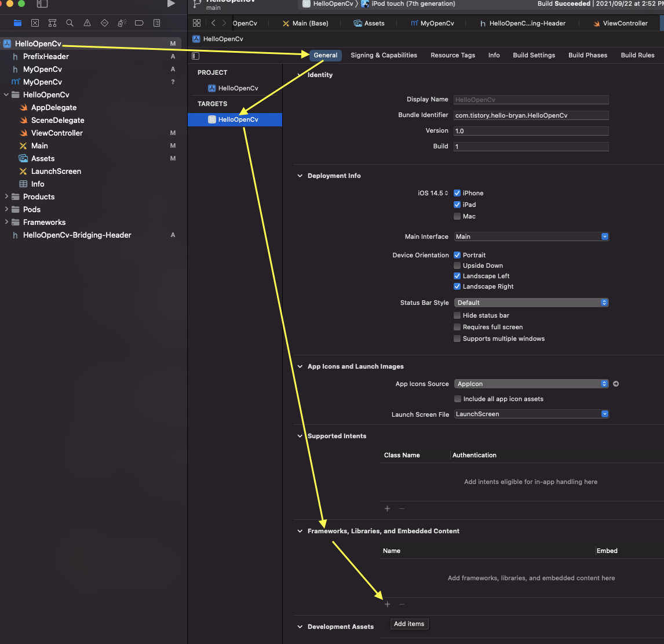Switch to Signing & Capabilities tab
The height and width of the screenshot is (644, 664).
[384, 55]
